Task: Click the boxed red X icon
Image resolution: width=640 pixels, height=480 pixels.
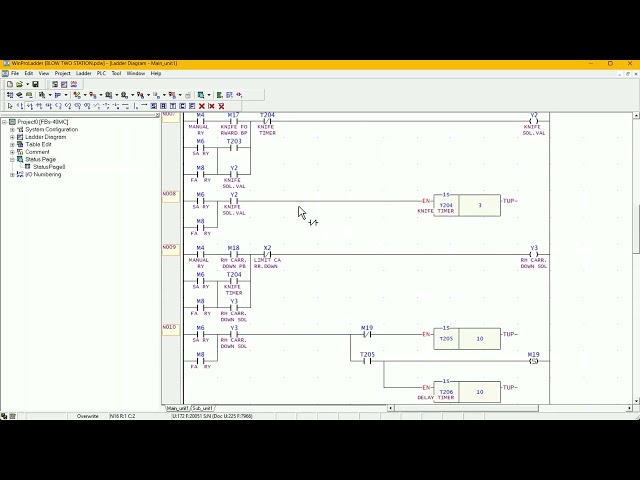Action: click(x=221, y=106)
